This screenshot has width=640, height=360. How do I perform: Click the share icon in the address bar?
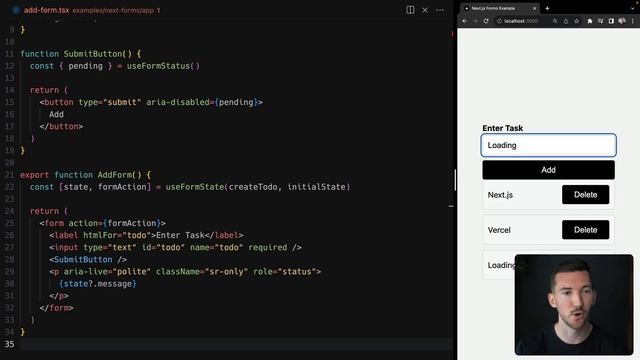[566, 21]
